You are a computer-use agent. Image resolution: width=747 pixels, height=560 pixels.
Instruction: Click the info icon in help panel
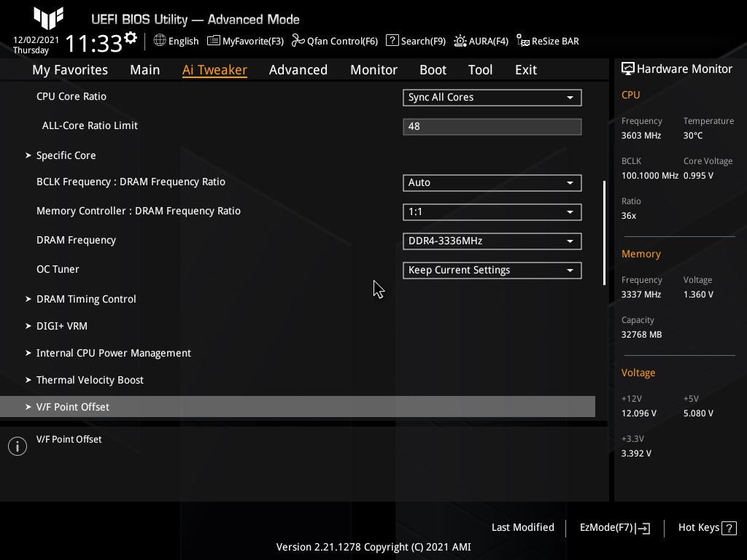(18, 446)
